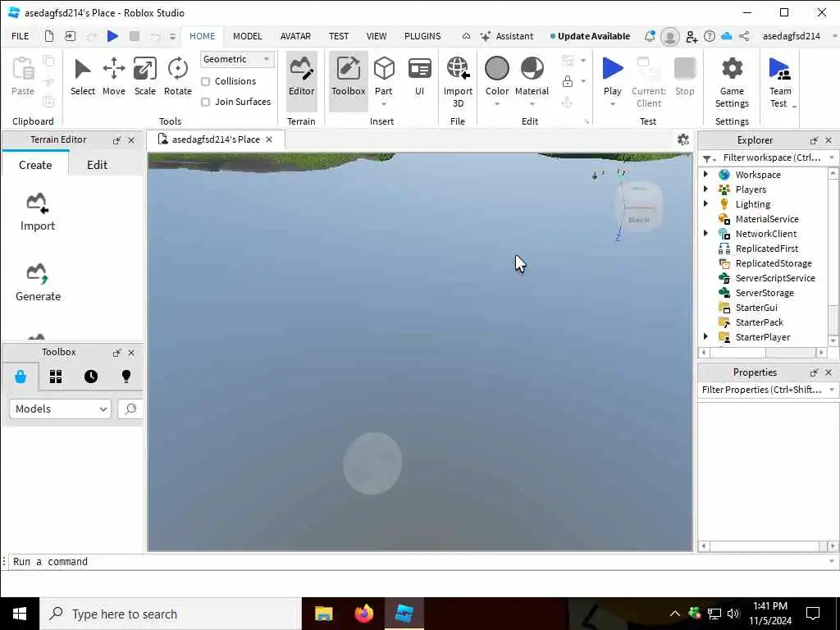Click the asedagfsd214 username button
The height and width of the screenshot is (630, 840).
pyautogui.click(x=792, y=36)
